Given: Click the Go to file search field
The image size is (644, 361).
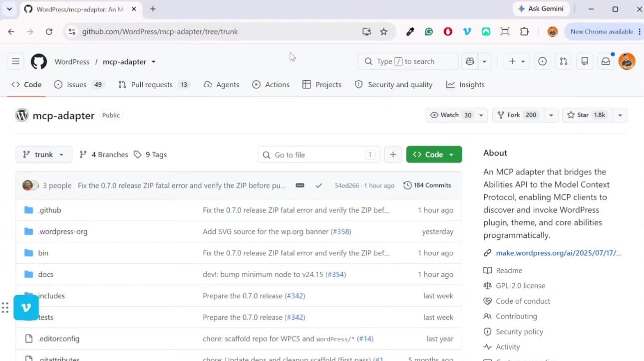Looking at the screenshot, I should coord(319,155).
